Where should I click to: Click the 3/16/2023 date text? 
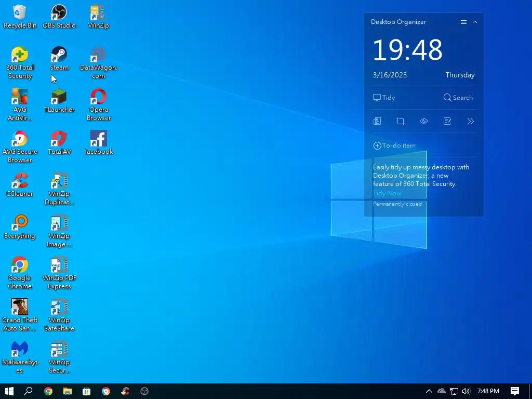tap(390, 75)
